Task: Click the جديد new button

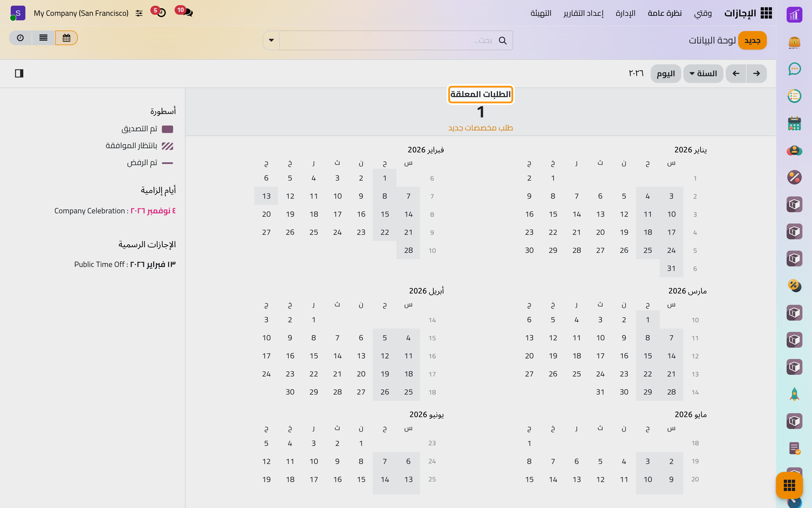Action: 752,40
